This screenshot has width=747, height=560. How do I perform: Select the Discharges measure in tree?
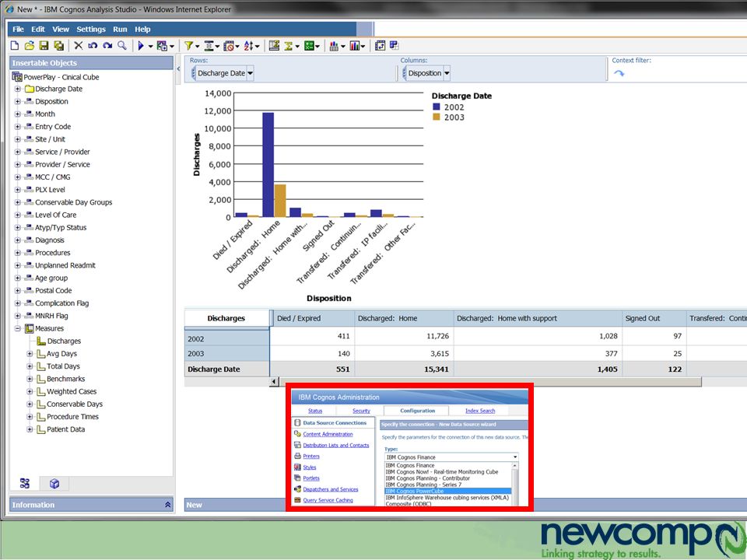coord(64,341)
